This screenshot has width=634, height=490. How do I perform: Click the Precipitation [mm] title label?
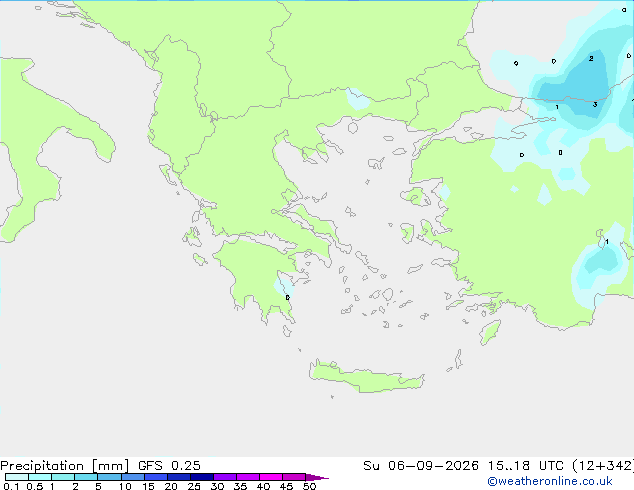(x=64, y=466)
